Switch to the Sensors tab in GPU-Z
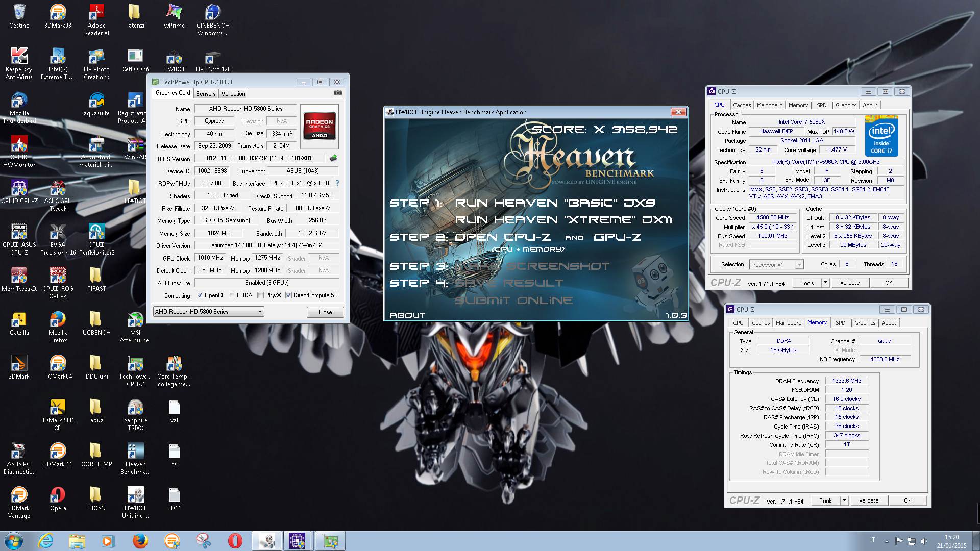This screenshot has width=980, height=551. (x=206, y=94)
